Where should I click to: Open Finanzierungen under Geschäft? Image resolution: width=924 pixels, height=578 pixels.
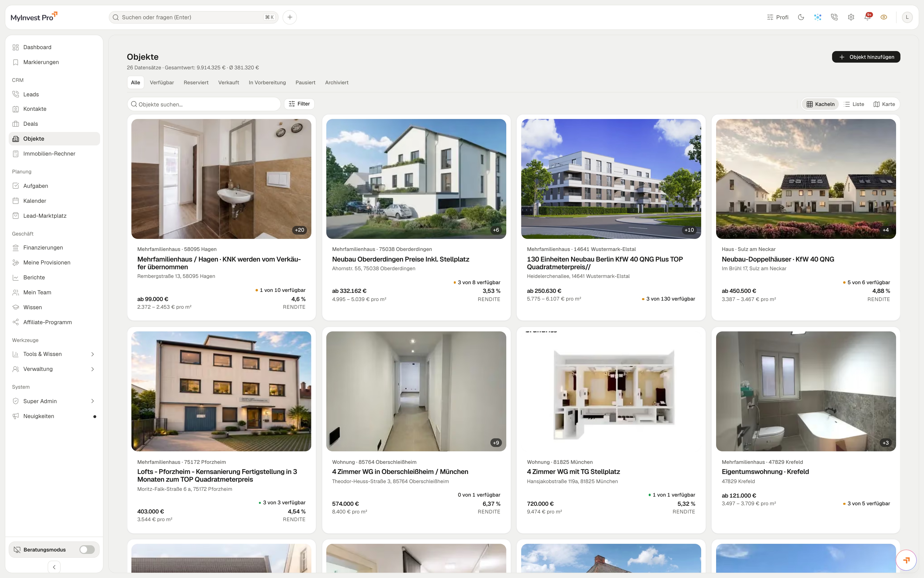pyautogui.click(x=54, y=248)
